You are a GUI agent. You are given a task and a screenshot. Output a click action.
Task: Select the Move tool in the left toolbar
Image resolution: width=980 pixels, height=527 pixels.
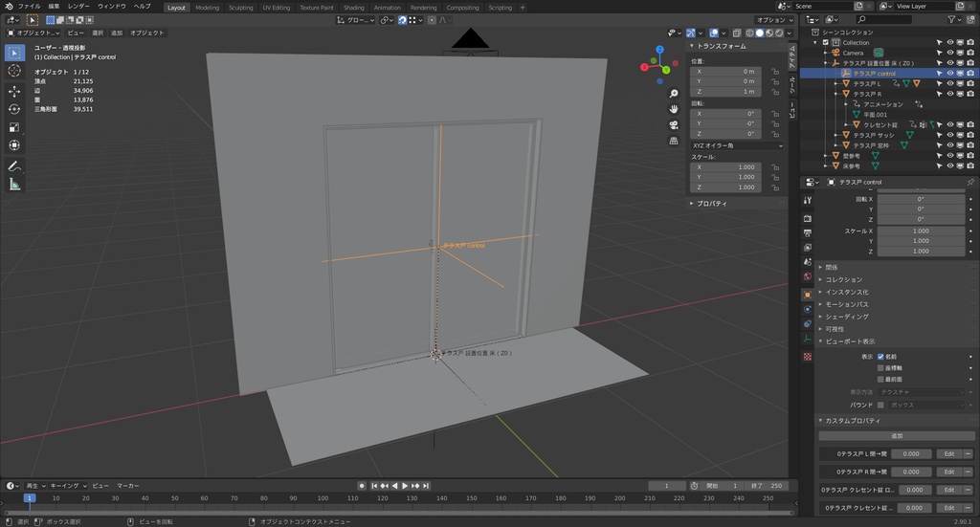[14, 91]
